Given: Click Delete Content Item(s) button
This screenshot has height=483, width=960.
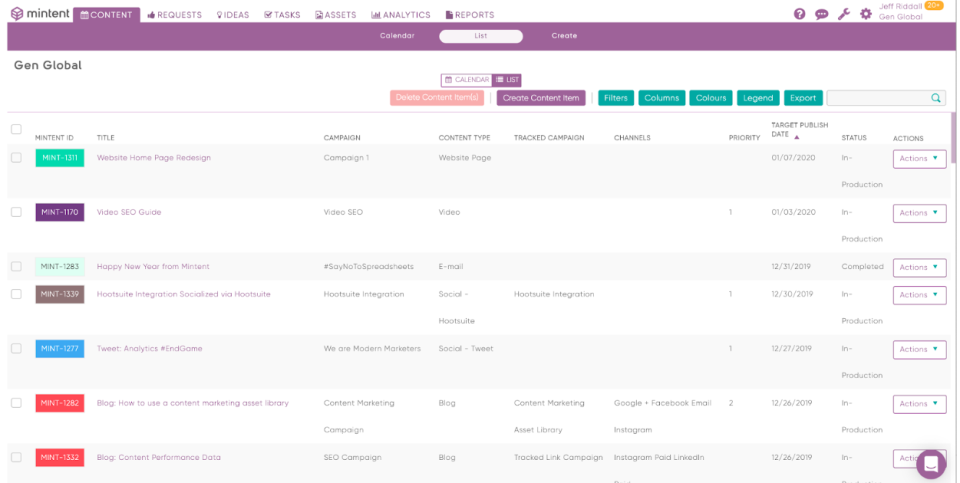Looking at the screenshot, I should [x=437, y=98].
